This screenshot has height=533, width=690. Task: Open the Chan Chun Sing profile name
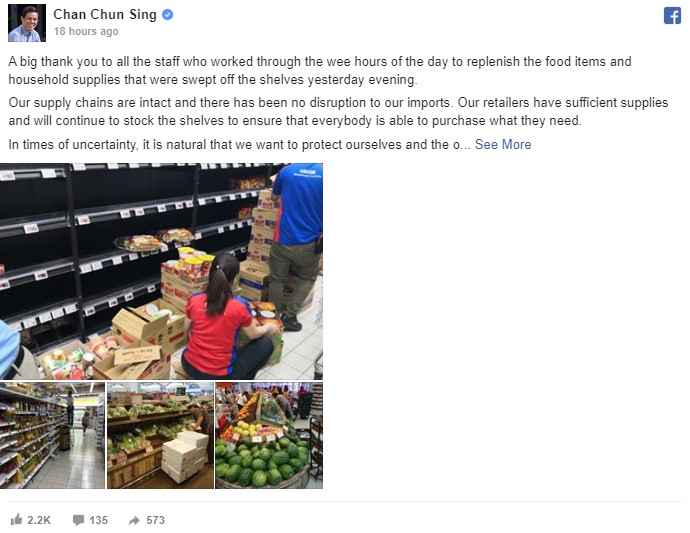pos(105,15)
